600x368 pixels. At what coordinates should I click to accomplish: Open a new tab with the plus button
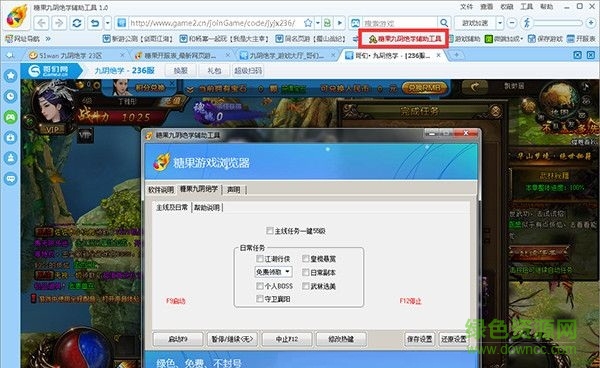click(456, 55)
